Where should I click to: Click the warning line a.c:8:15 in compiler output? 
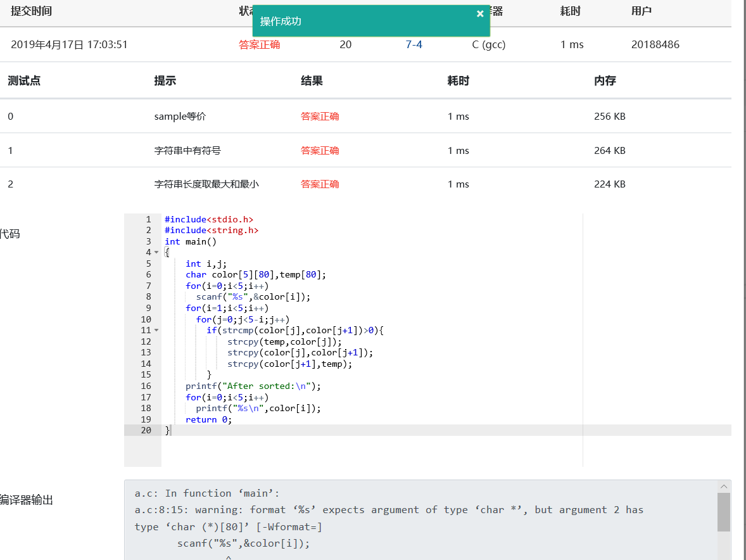pyautogui.click(x=389, y=509)
